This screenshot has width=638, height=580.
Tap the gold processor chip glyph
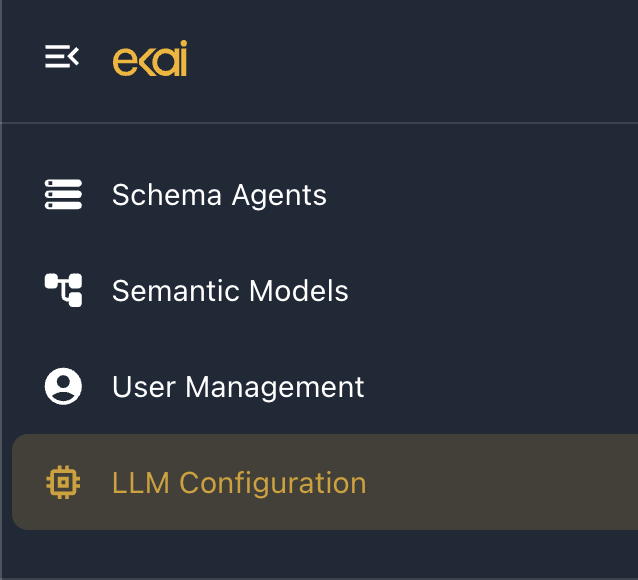point(63,482)
